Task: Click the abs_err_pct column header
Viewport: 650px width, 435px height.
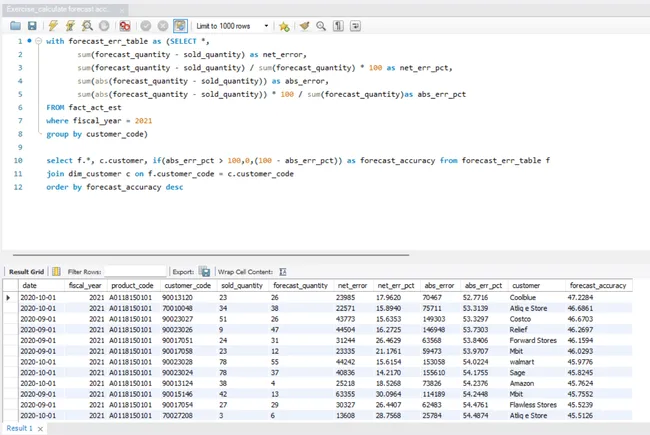Action: [483, 285]
